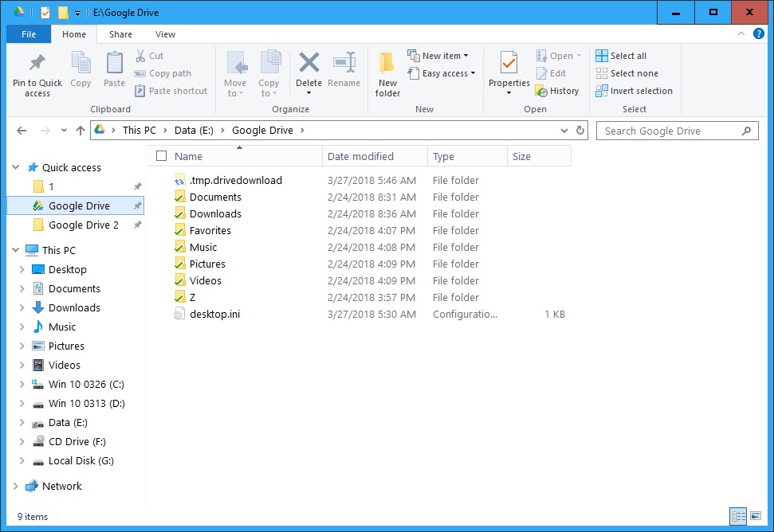Check the select-all box beside the Name column
Image resolution: width=774 pixels, height=532 pixels.
(x=159, y=156)
